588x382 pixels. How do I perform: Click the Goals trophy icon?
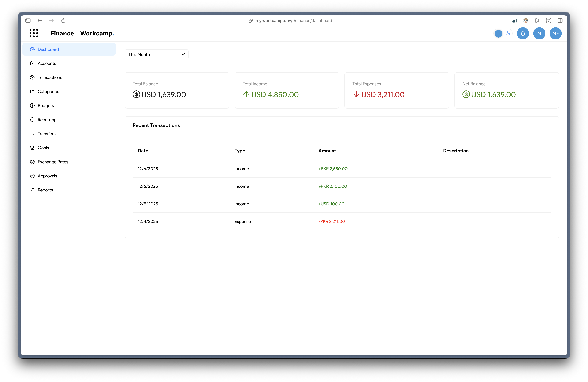pyautogui.click(x=32, y=148)
